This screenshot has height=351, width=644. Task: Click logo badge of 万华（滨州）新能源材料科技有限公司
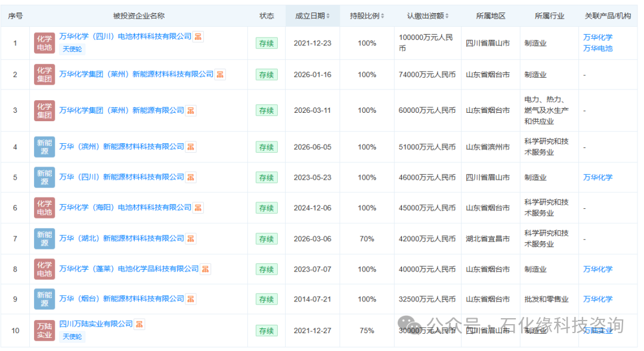click(44, 147)
